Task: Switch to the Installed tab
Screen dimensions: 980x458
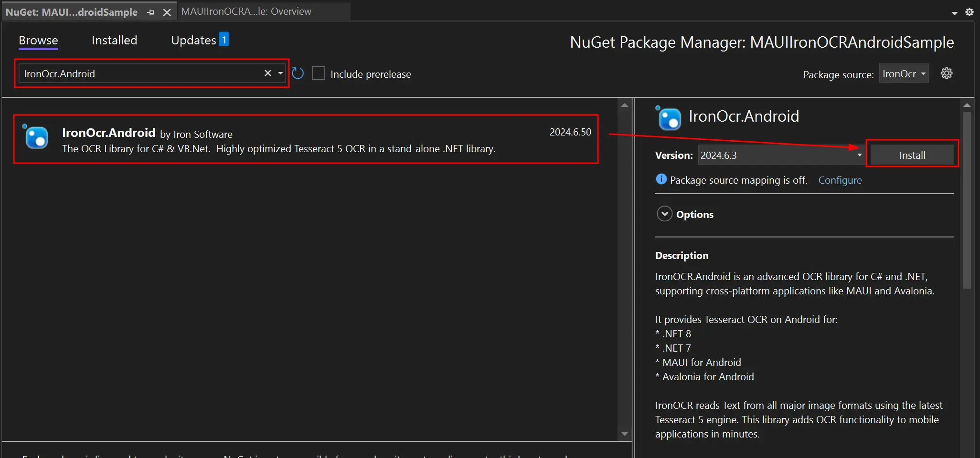Action: pos(114,41)
